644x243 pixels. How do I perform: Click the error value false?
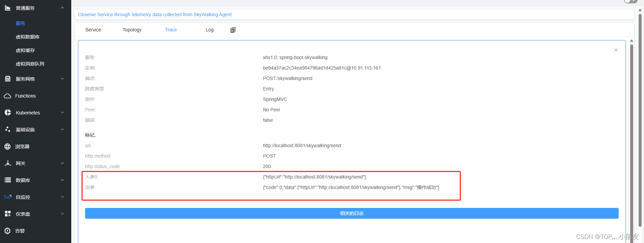(x=268, y=120)
